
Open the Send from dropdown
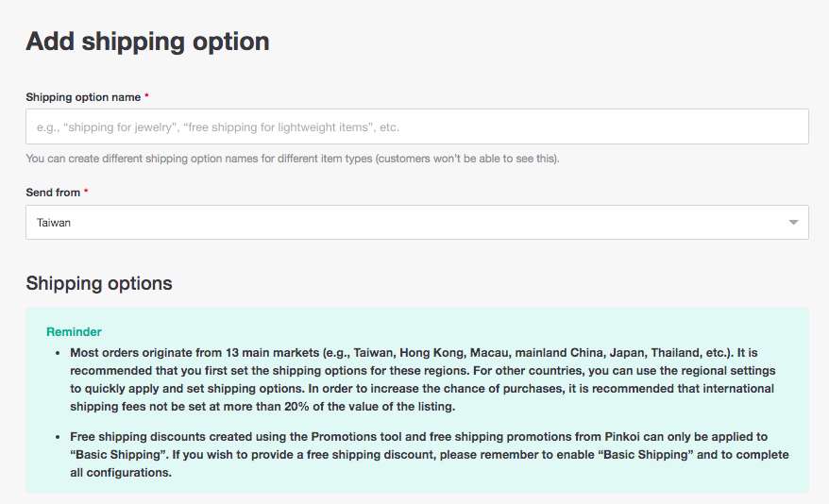tap(416, 223)
